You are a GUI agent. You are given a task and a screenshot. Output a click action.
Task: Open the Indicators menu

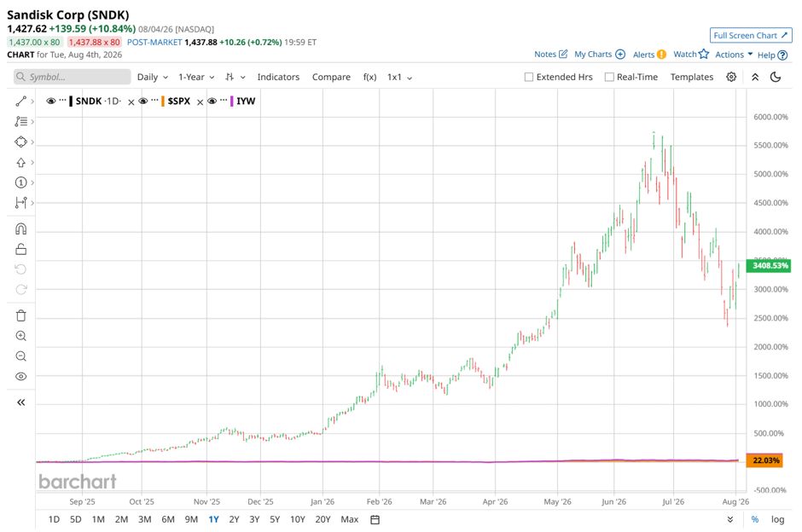(278, 77)
